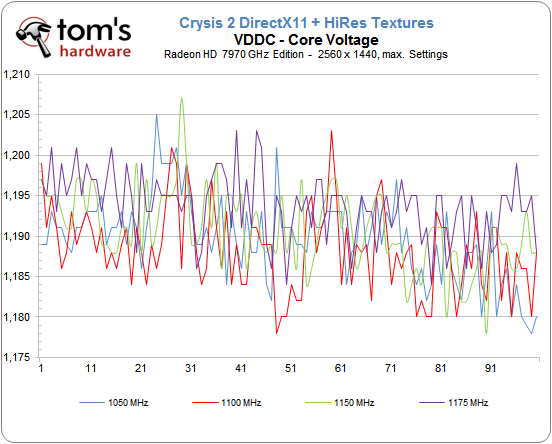The image size is (552, 444).
Task: Click the x-axis label 91
Action: click(490, 368)
